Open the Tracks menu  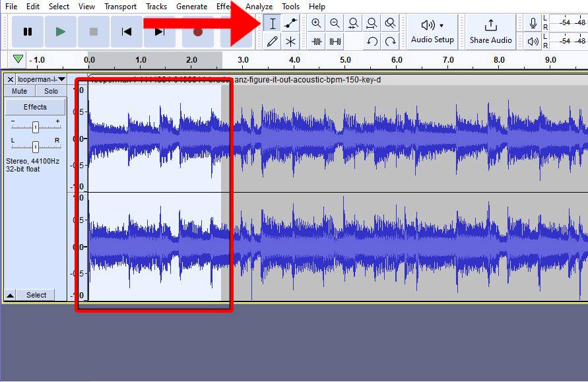pos(156,7)
